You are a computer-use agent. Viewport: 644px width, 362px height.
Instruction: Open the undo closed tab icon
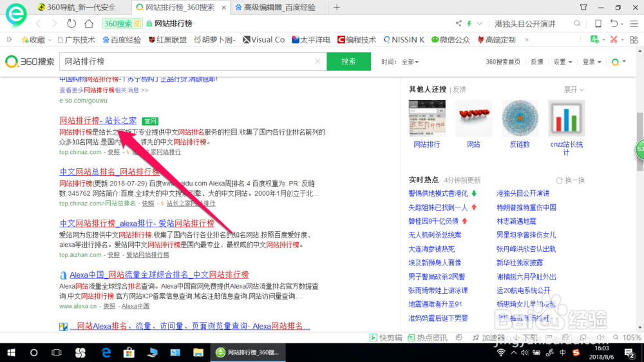[614, 23]
